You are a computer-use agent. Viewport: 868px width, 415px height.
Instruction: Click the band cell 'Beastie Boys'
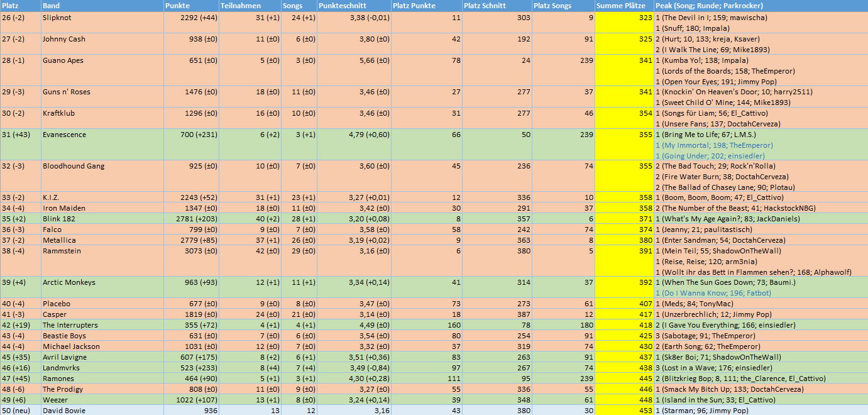tap(102, 336)
